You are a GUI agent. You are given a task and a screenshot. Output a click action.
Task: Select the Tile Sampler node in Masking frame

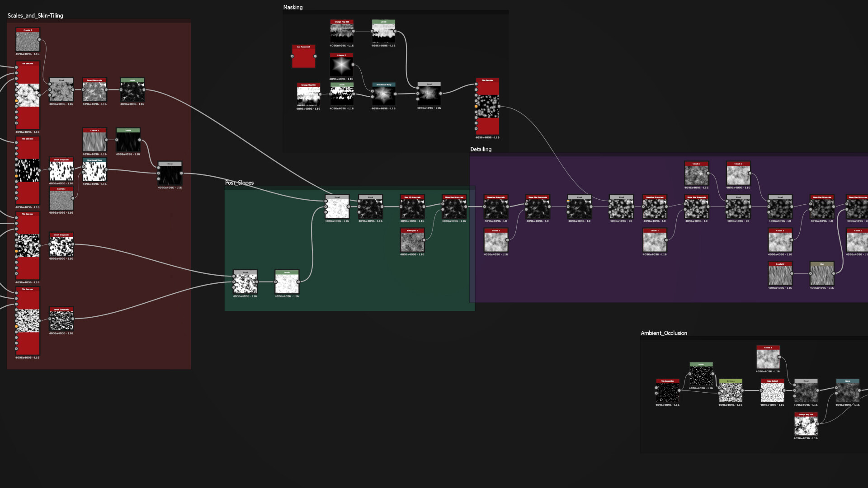[487, 107]
